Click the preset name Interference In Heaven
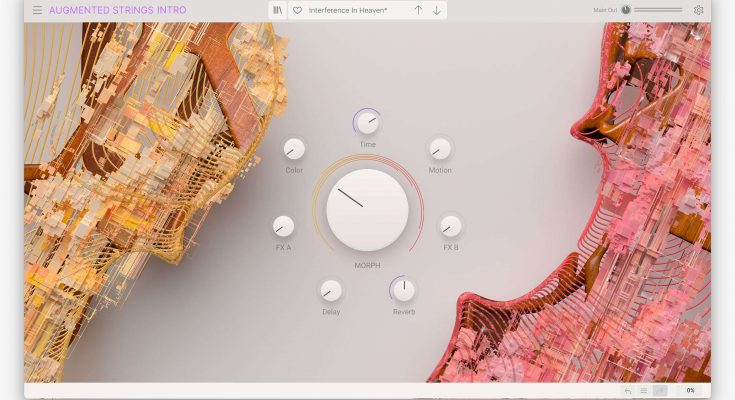735x400 pixels. click(x=347, y=10)
